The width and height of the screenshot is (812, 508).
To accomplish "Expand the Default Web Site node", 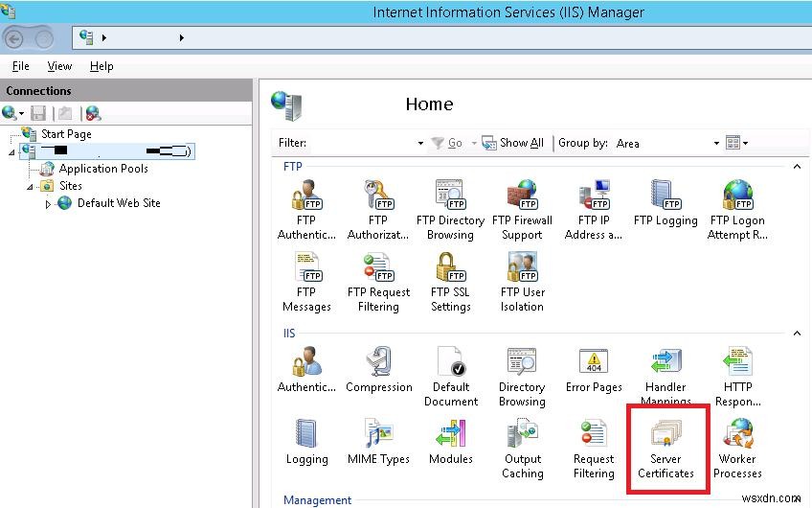I will pos(48,204).
